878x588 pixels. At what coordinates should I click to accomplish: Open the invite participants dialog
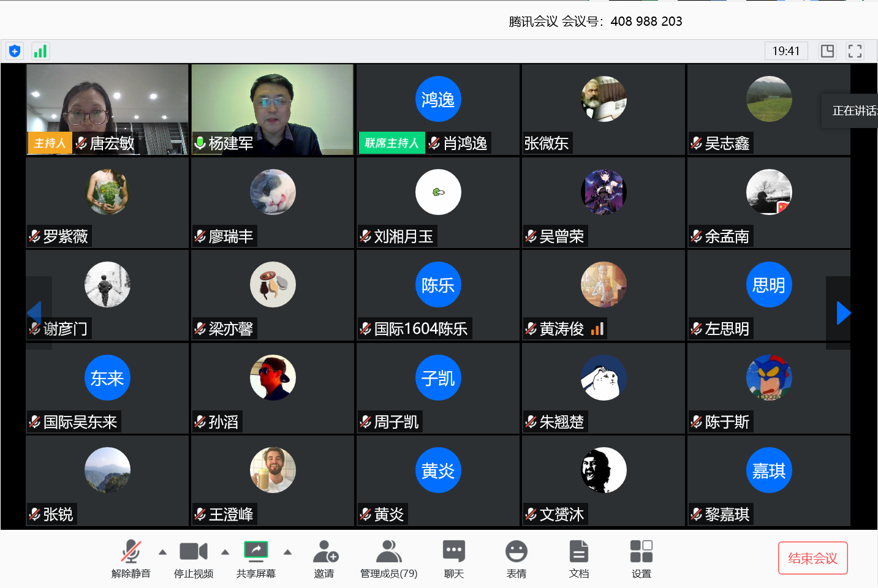(325, 558)
